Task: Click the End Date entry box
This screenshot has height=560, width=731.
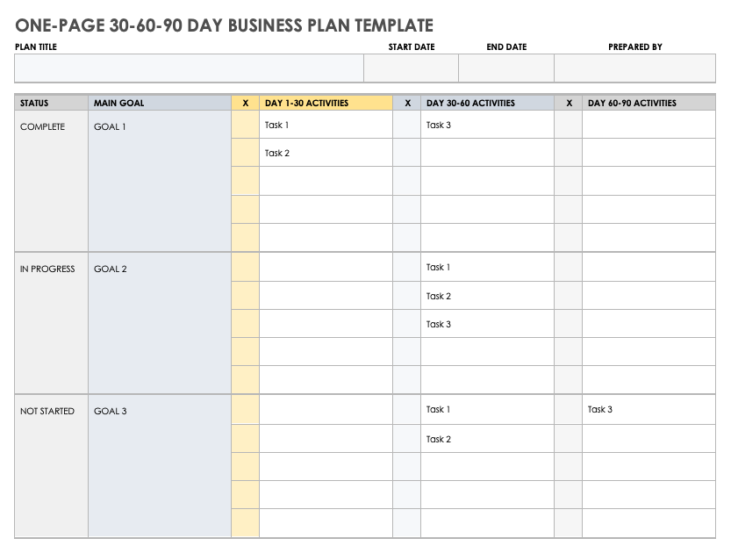Action: (506, 68)
